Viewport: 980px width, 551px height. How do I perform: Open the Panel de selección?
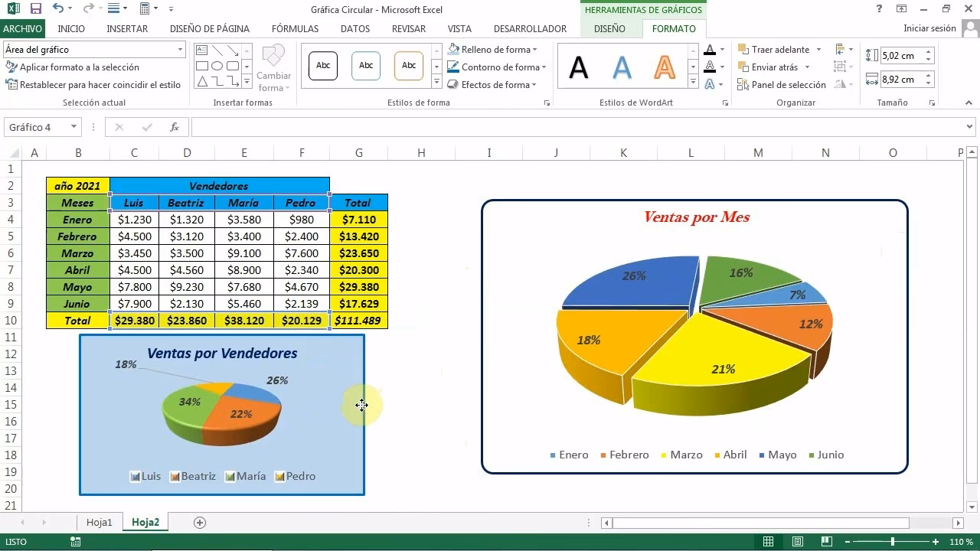click(x=782, y=85)
